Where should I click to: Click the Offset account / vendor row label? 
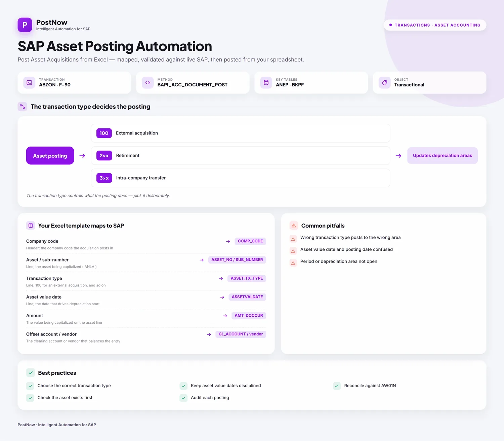pyautogui.click(x=51, y=334)
